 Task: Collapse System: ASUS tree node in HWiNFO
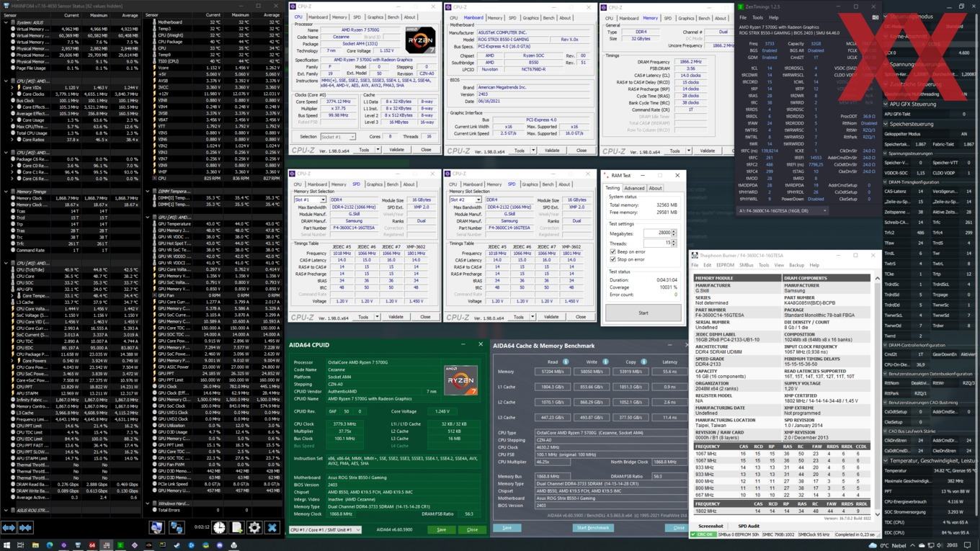tap(6, 22)
